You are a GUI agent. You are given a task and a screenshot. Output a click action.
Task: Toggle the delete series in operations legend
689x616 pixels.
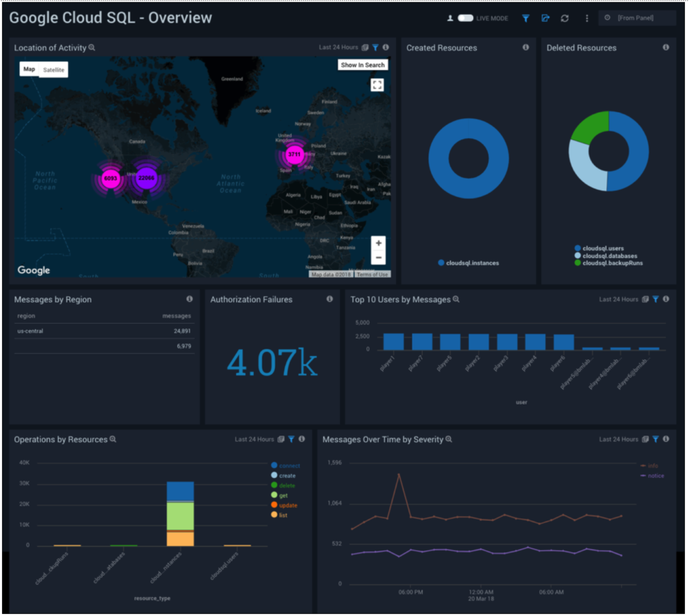tap(283, 485)
